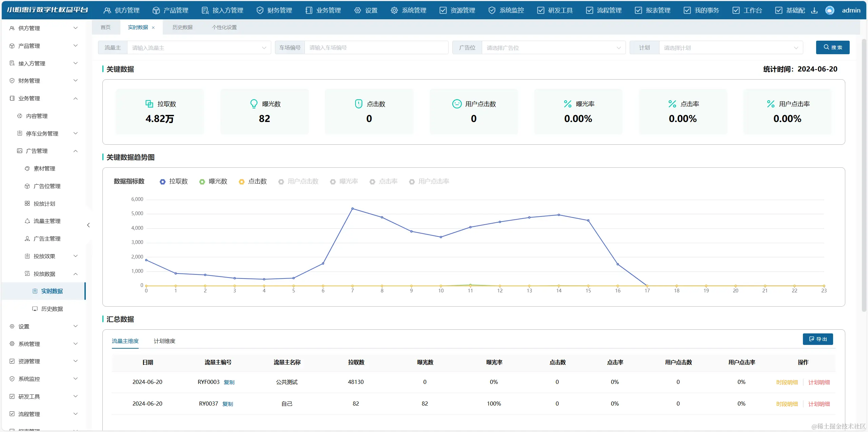Open the 计划 dropdown selector
The image size is (868, 432).
[731, 48]
